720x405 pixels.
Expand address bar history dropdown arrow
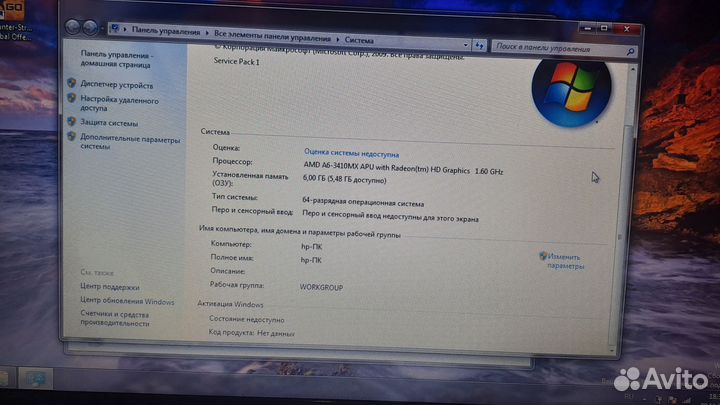point(464,43)
